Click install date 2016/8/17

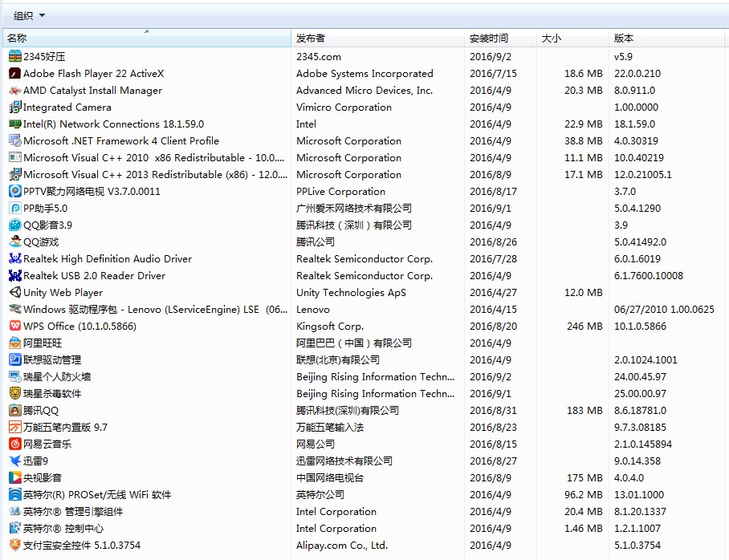(x=493, y=192)
